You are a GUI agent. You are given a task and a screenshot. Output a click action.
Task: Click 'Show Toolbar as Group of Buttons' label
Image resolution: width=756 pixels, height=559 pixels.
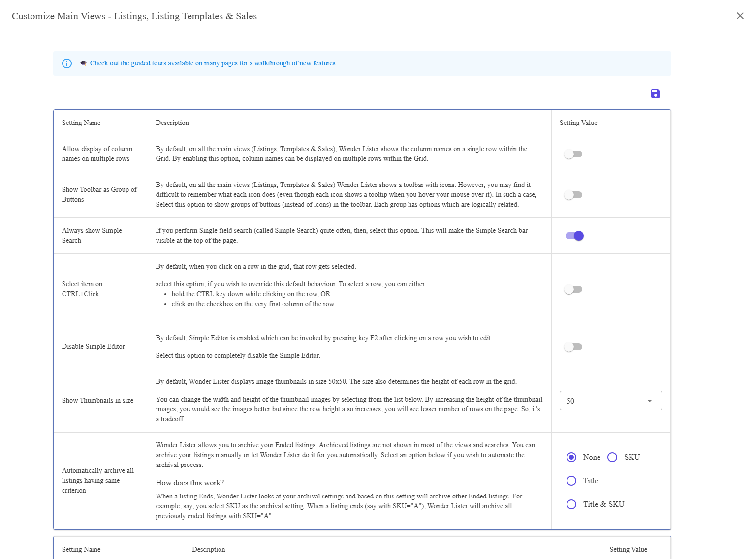click(x=99, y=195)
